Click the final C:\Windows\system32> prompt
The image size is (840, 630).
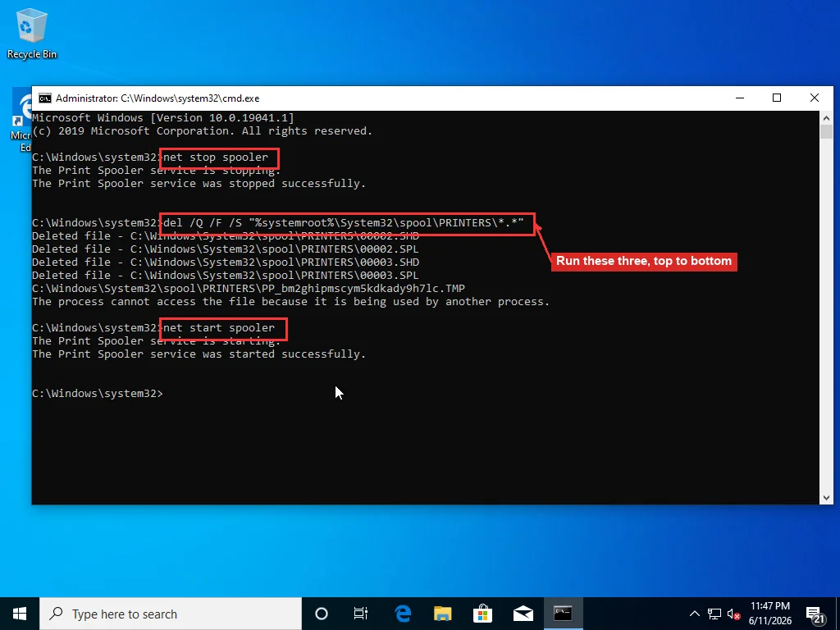coord(98,393)
